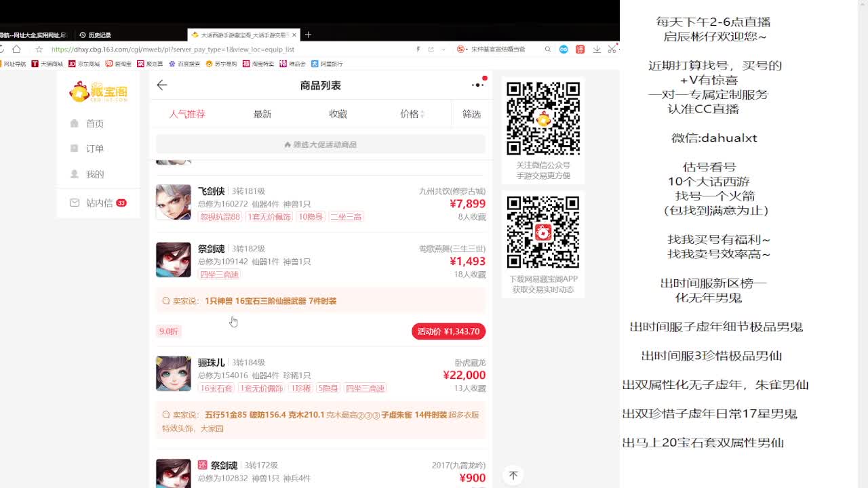Click the 9.0折 discount tag
This screenshot has width=868, height=488.
coord(169,331)
